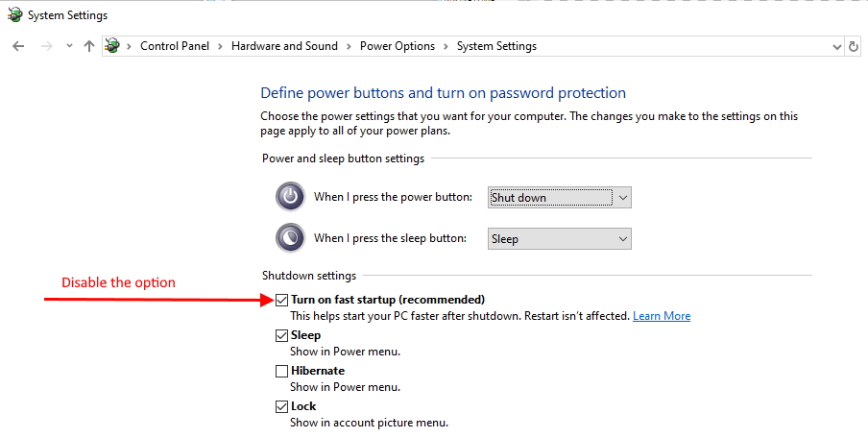
Task: Uncheck Turn on fast startup checkbox
Action: pyautogui.click(x=281, y=300)
